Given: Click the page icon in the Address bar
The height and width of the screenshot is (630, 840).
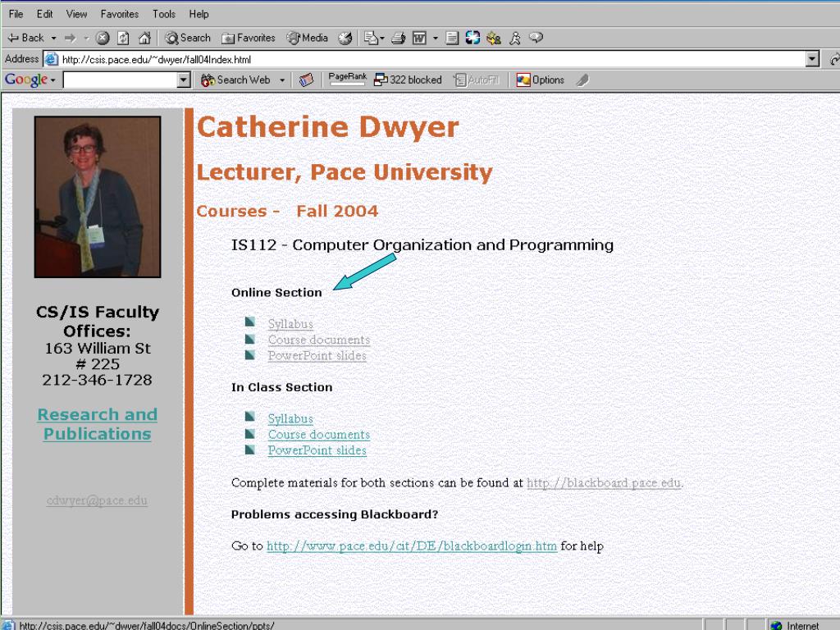Looking at the screenshot, I should point(51,59).
